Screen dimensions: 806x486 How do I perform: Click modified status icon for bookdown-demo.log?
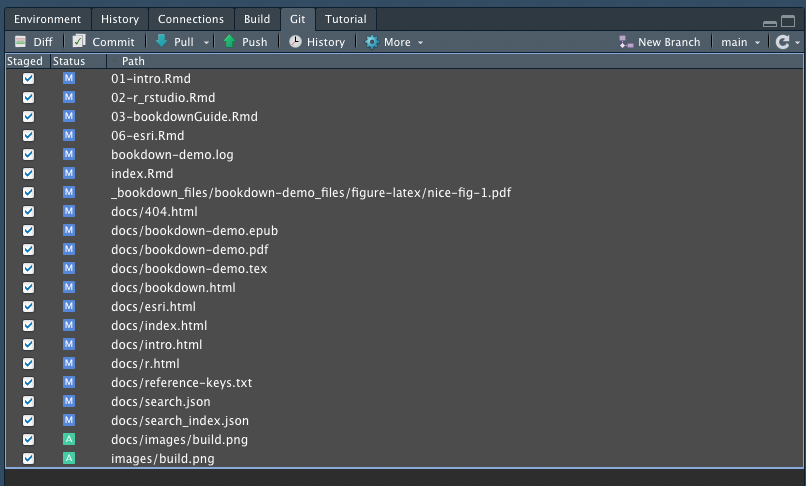click(69, 154)
